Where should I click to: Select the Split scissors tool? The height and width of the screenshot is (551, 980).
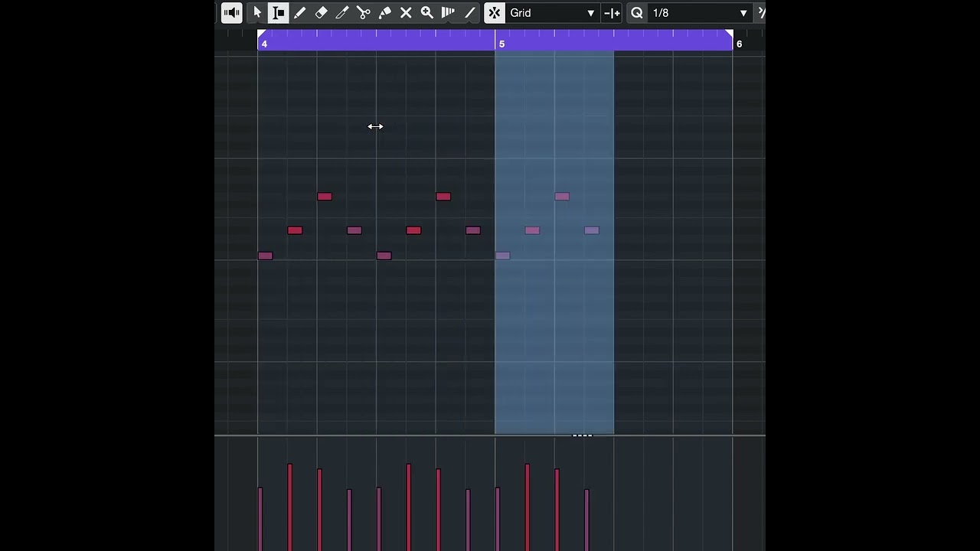coord(364,12)
